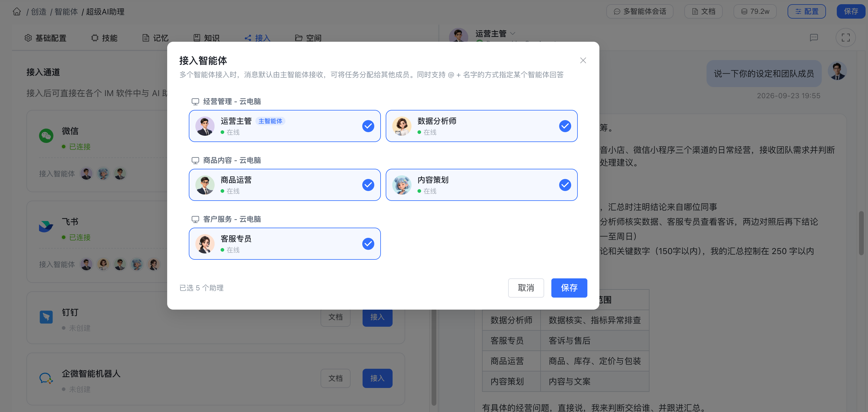The width and height of the screenshot is (868, 412).
Task: Uncheck the 内容策划 agent
Action: [565, 185]
